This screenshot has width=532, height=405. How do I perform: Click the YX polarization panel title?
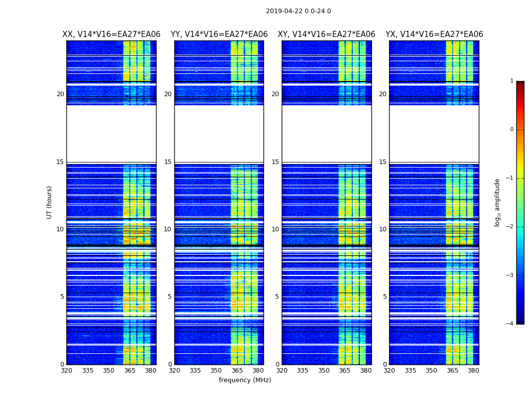[x=434, y=34]
